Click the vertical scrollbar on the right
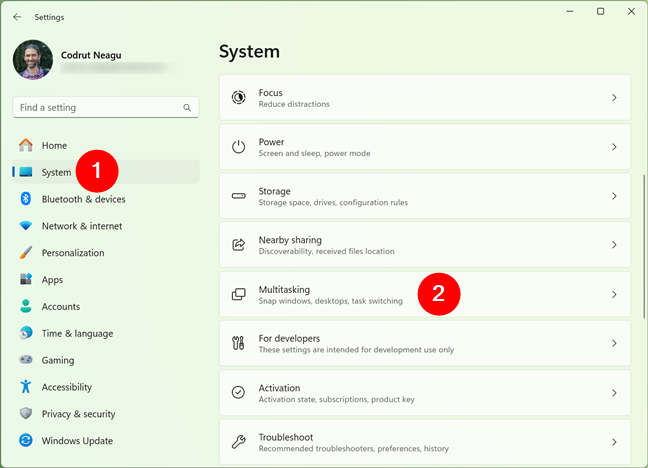This screenshot has width=648, height=468. [x=643, y=246]
